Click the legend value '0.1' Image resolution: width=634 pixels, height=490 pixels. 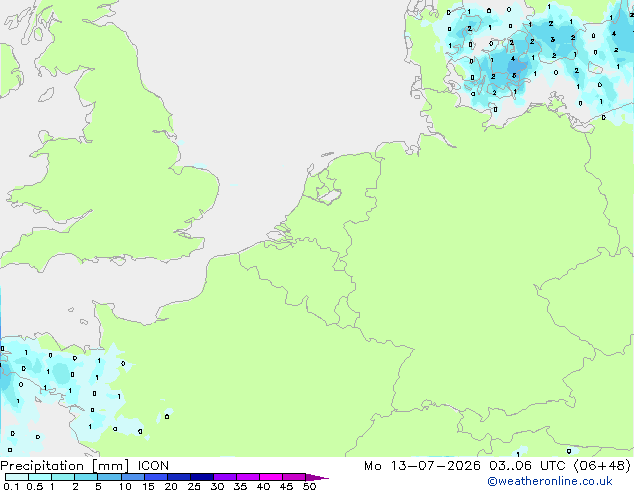(11, 486)
